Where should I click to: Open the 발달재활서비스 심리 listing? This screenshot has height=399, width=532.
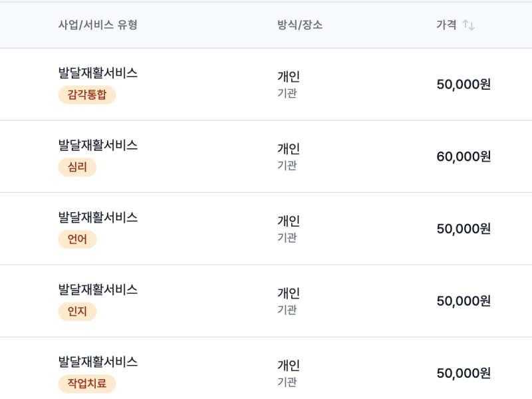click(x=97, y=145)
